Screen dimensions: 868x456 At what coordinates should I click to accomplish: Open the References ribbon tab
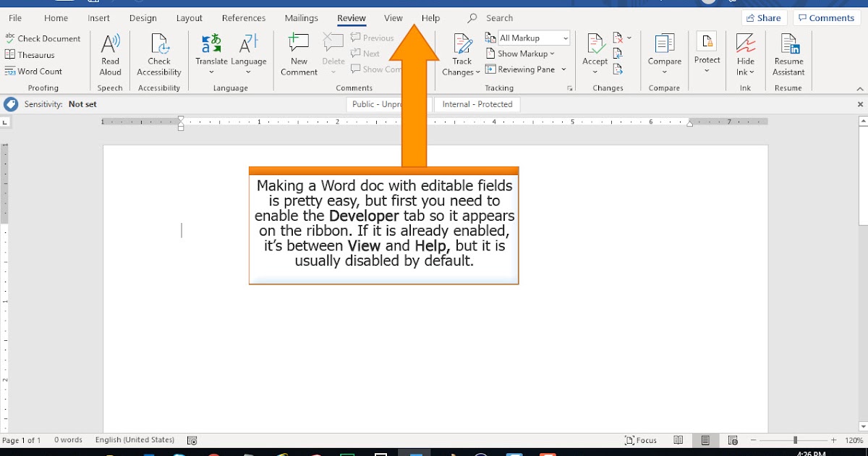pyautogui.click(x=244, y=18)
